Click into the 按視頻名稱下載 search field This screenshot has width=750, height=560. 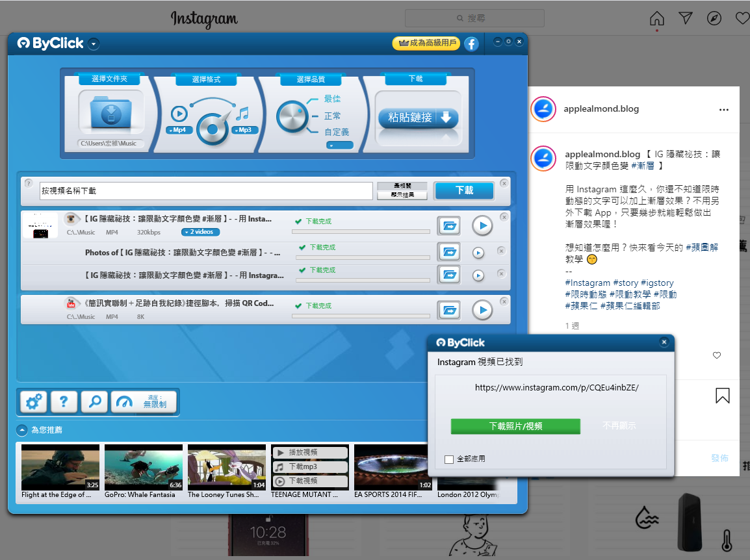(x=206, y=191)
